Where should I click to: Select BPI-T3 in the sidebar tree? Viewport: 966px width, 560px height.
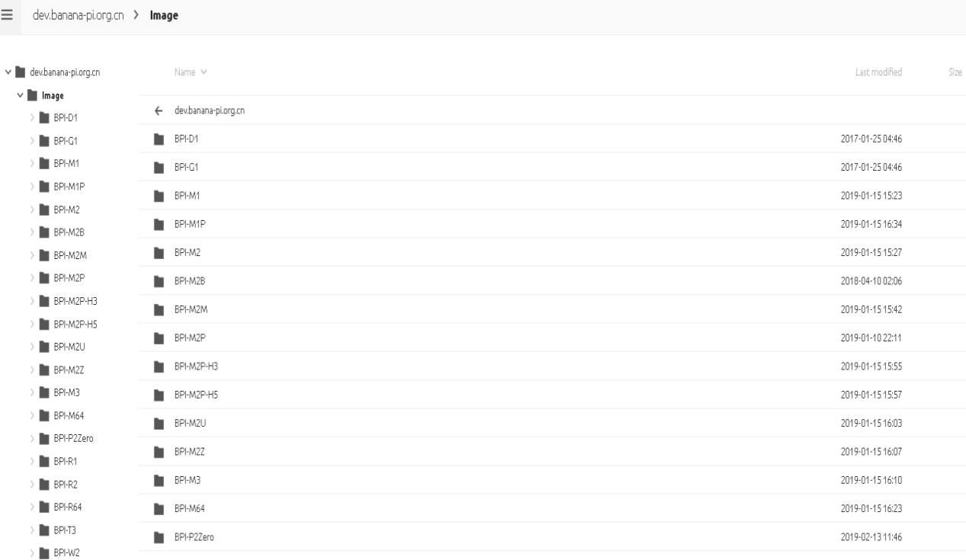click(x=66, y=530)
